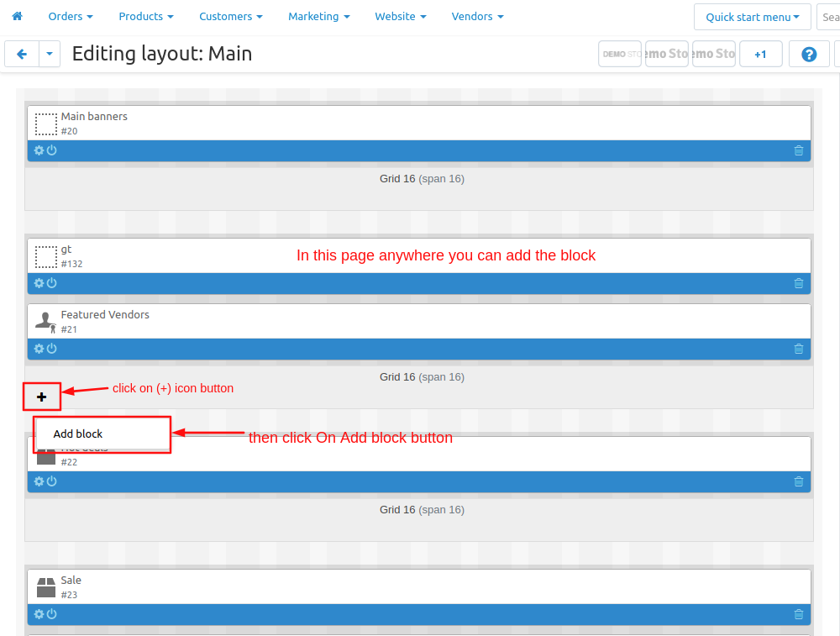This screenshot has width=840, height=636.
Task: Disable the Featured Vendors block power toggle
Action: tap(51, 349)
